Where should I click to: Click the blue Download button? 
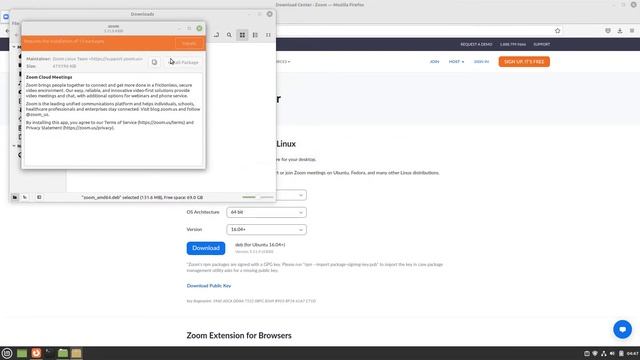206,248
